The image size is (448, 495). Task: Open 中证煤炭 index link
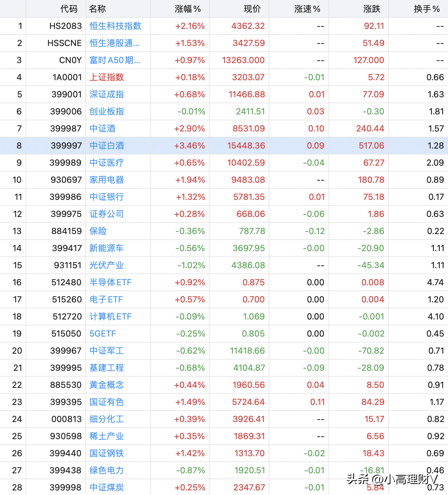tap(107, 487)
